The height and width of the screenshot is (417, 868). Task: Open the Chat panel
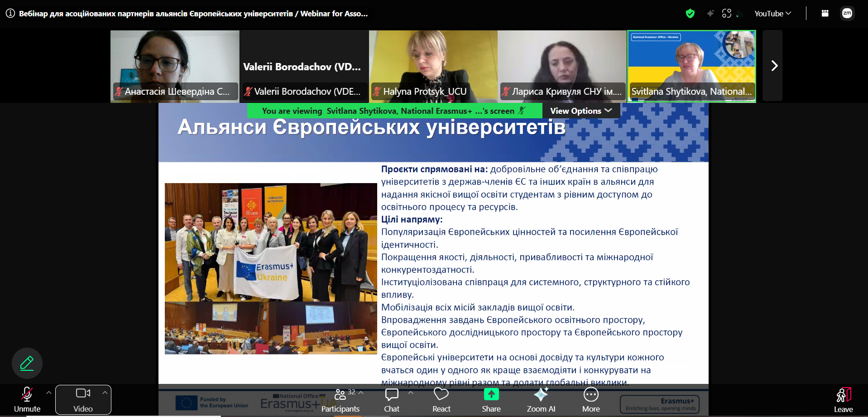click(x=392, y=400)
